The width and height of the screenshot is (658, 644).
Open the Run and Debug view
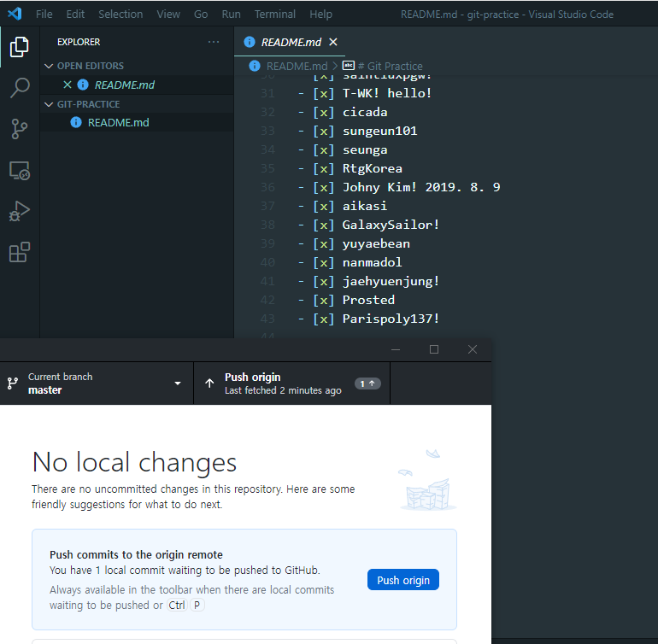click(x=20, y=211)
